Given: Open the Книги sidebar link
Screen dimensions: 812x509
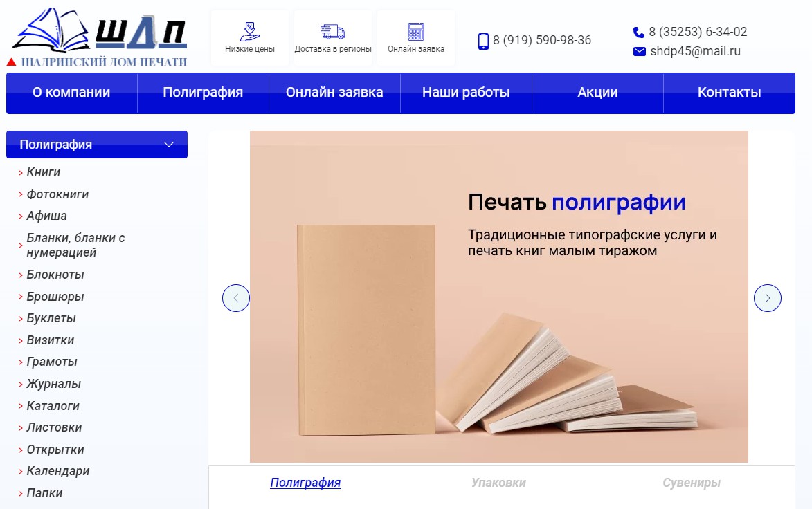Looking at the screenshot, I should 44,172.
